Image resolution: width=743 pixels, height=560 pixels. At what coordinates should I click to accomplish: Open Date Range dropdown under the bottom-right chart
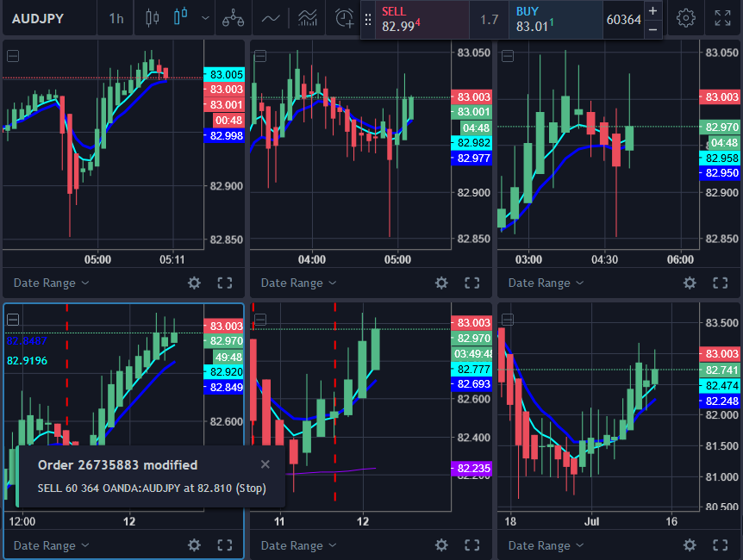[546, 544]
